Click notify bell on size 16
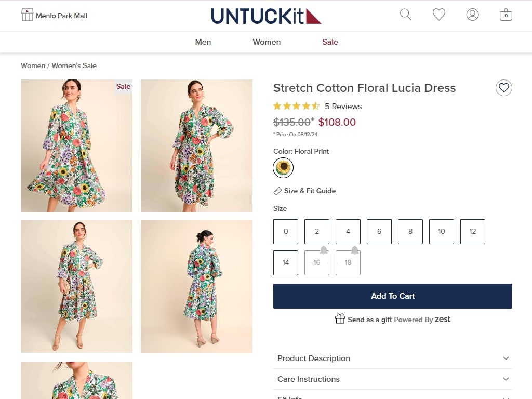The width and height of the screenshot is (532, 399). [324, 250]
